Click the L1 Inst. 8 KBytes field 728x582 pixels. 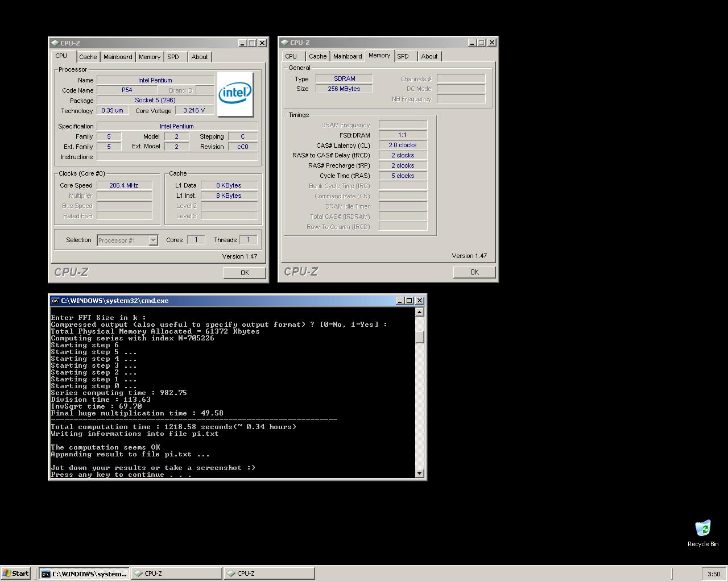(x=229, y=196)
